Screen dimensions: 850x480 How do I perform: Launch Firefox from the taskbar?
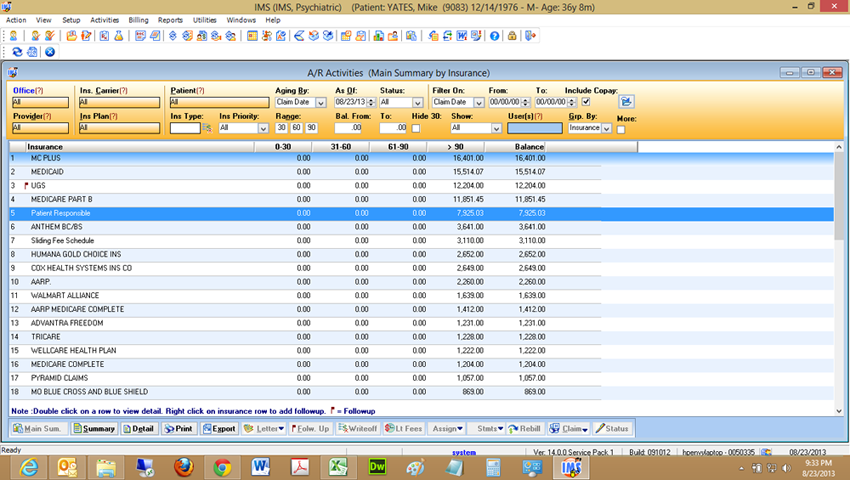[x=184, y=467]
